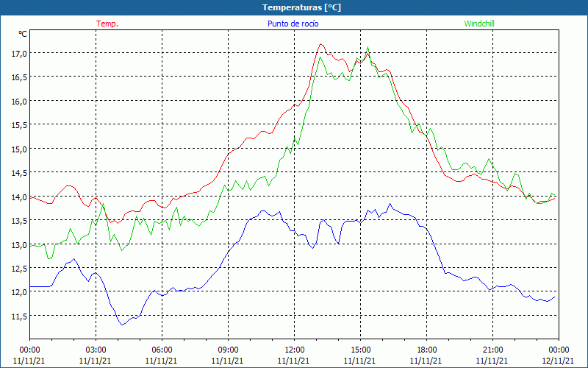Click the 09:00 time axis label
Viewport: 588px width, 368px height.
[228, 350]
